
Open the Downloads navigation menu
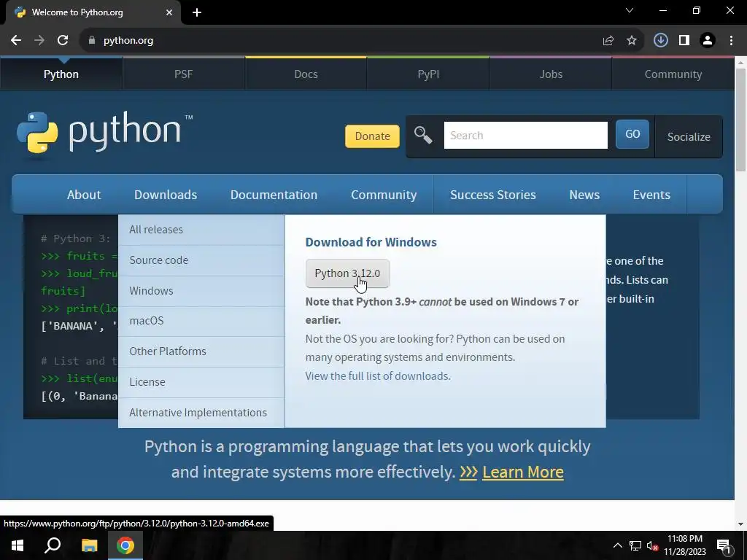[166, 195]
